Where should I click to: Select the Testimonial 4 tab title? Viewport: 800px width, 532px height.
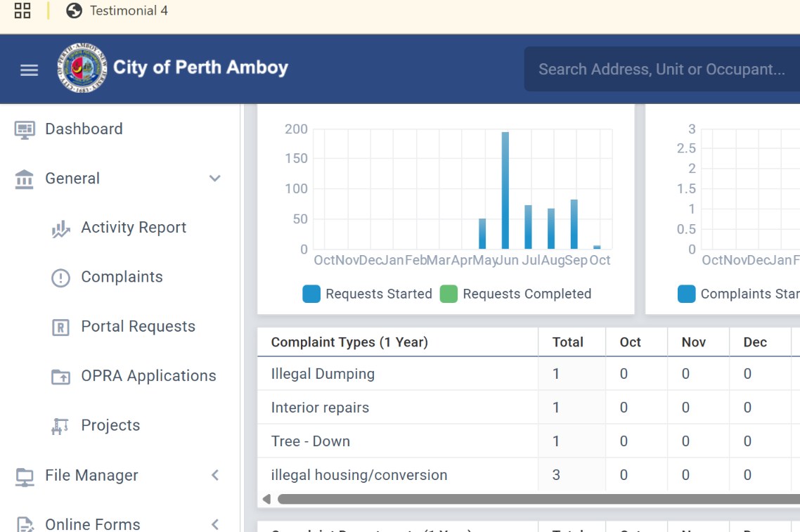(129, 11)
